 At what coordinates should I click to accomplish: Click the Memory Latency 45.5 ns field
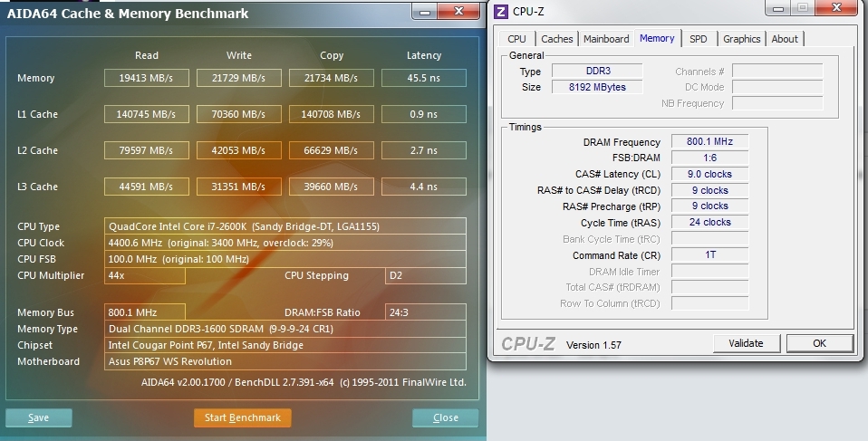coord(423,78)
